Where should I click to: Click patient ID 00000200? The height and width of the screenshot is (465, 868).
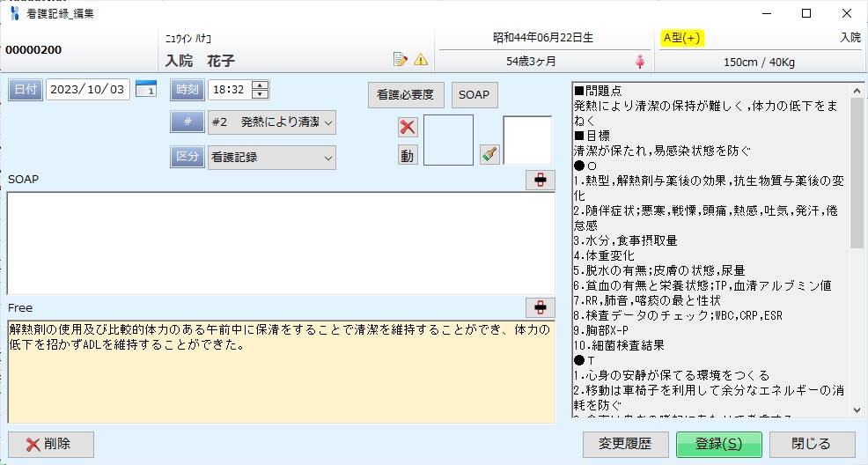pos(33,50)
